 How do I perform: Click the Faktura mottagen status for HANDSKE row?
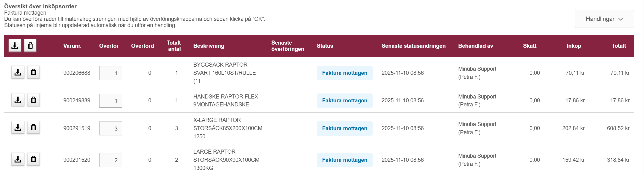(x=344, y=101)
